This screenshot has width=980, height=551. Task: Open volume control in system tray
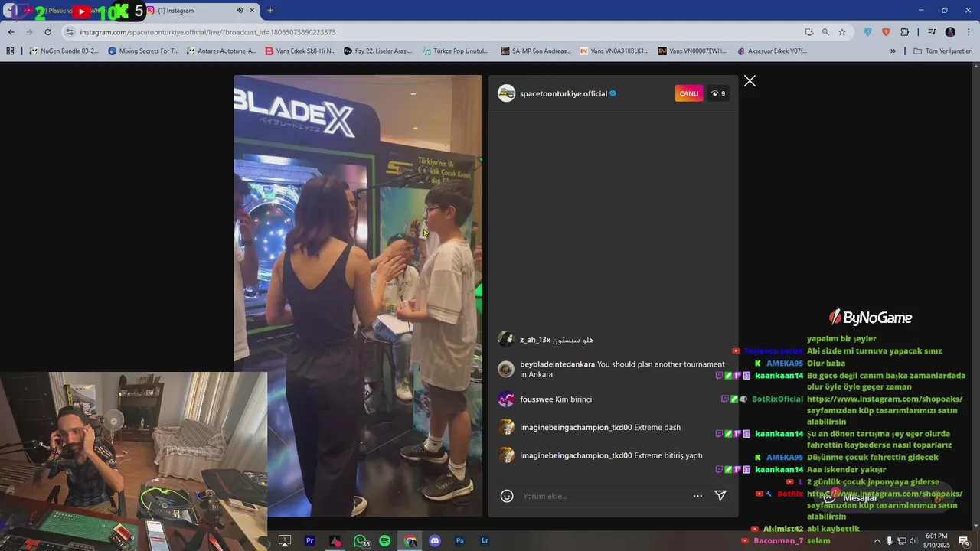[913, 541]
